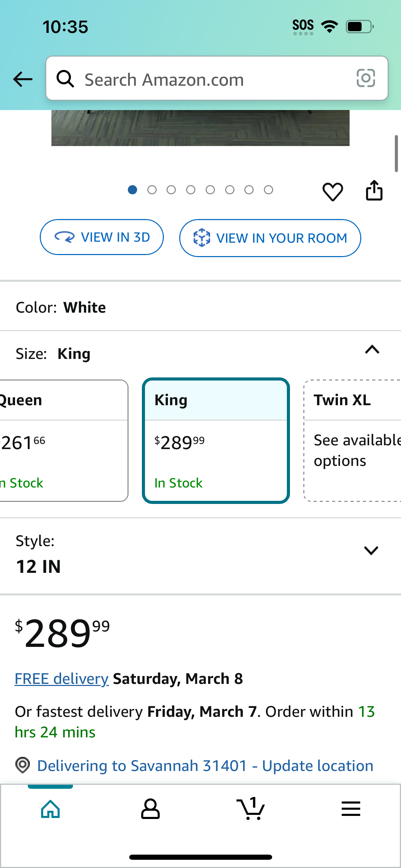Jump to second image carousel dot
This screenshot has height=868, width=401.
click(x=152, y=190)
